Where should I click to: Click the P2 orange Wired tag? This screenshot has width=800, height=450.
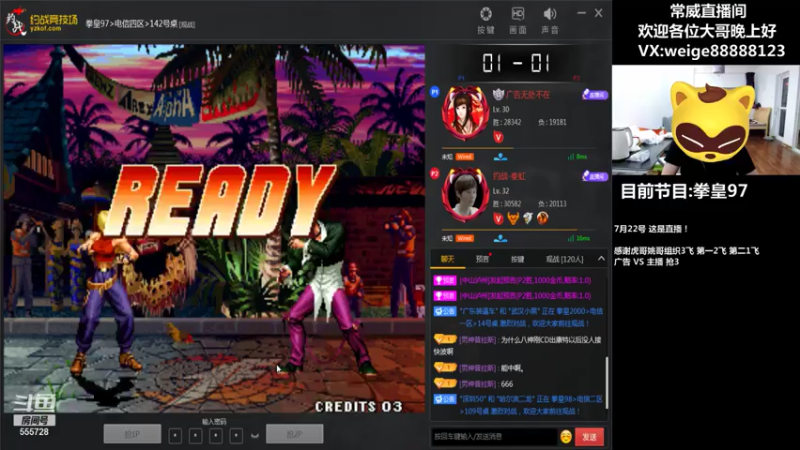(464, 238)
